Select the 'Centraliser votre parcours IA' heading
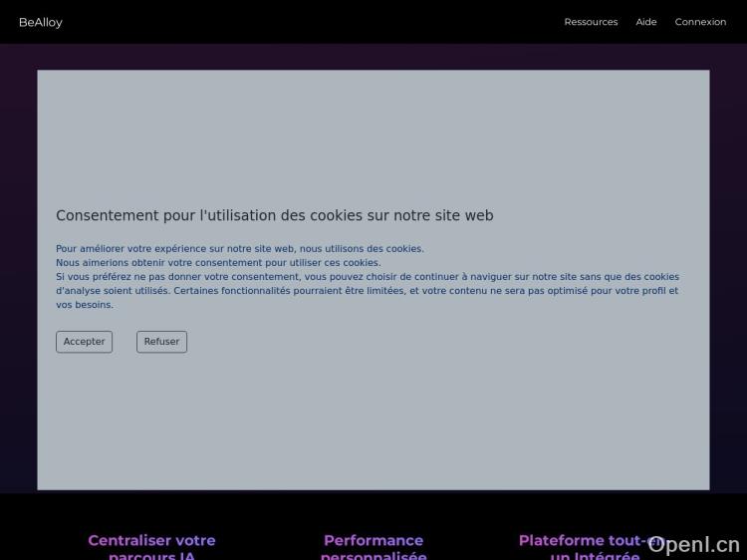The image size is (747, 560). click(151, 546)
